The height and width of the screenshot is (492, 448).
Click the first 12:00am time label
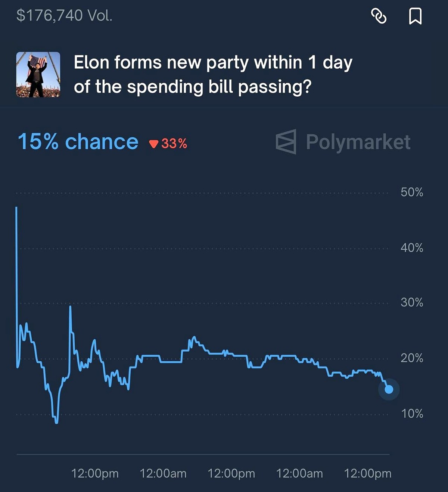pos(163,474)
